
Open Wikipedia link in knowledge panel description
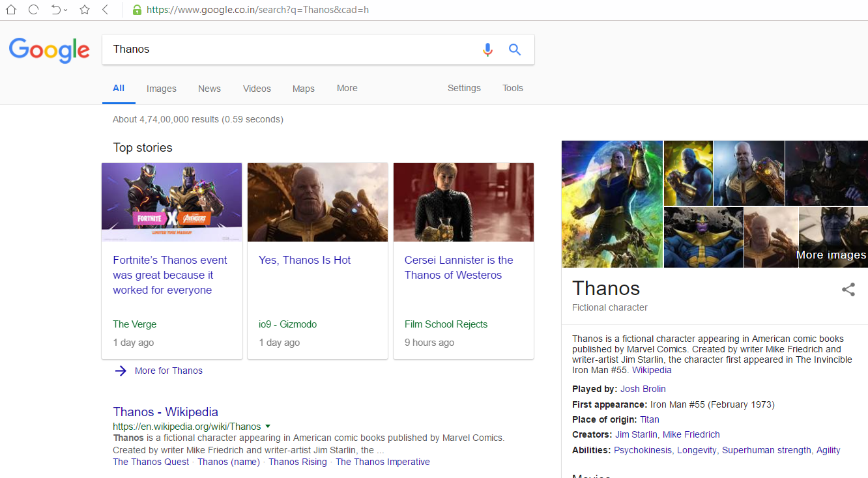tap(652, 370)
